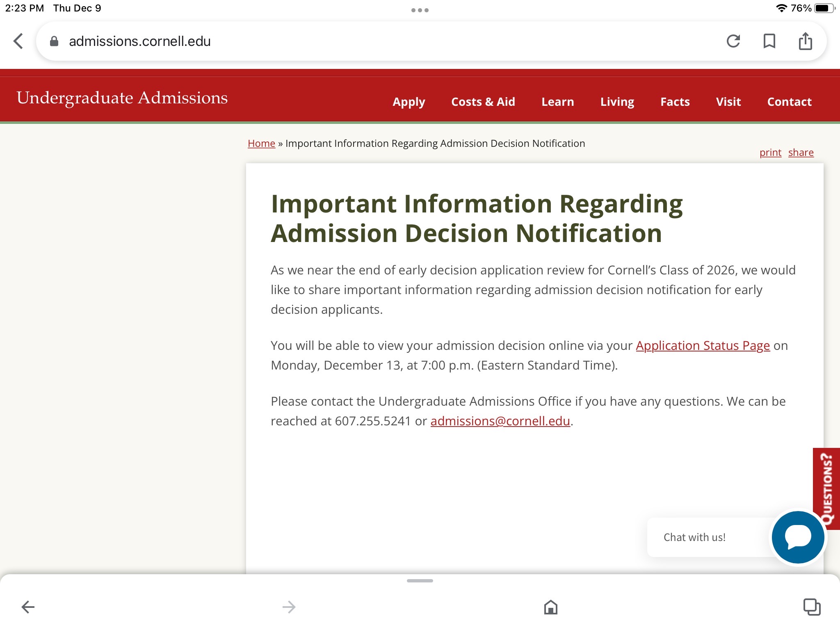This screenshot has height=630, width=840.
Task: Open the blue chat bubble icon
Action: pos(798,537)
